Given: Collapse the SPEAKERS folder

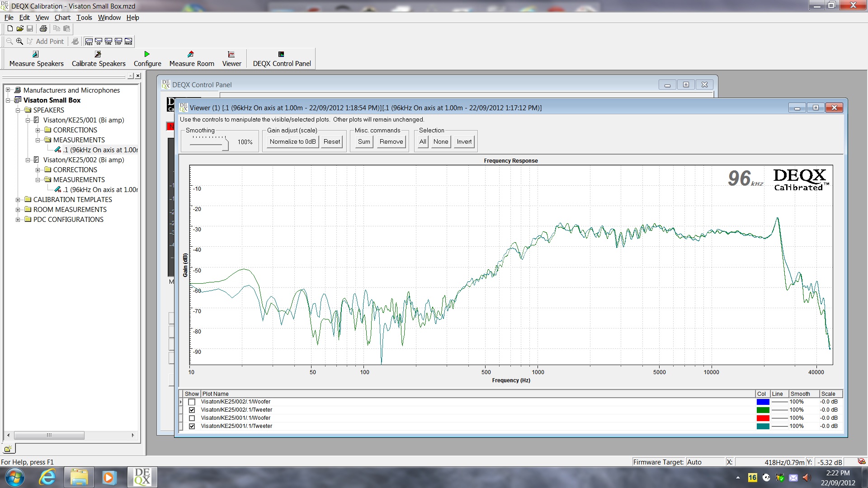Looking at the screenshot, I should click(18, 110).
